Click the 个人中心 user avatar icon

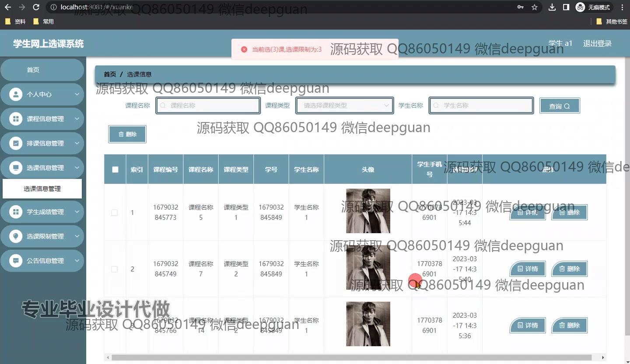coord(16,94)
